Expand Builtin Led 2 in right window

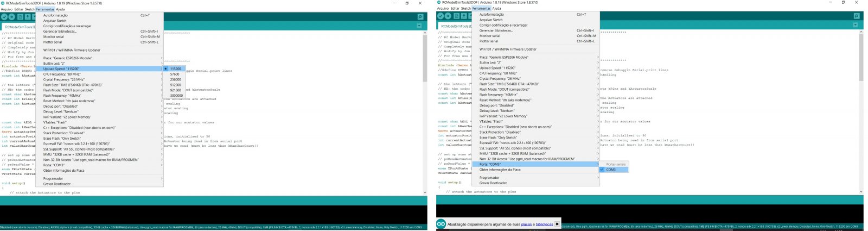535,63
